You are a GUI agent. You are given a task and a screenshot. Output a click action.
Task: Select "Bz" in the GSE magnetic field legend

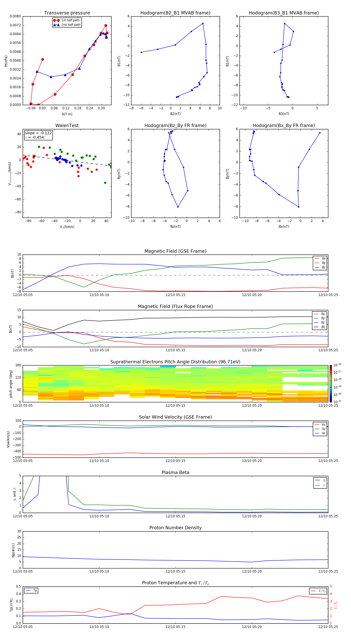tap(320, 267)
